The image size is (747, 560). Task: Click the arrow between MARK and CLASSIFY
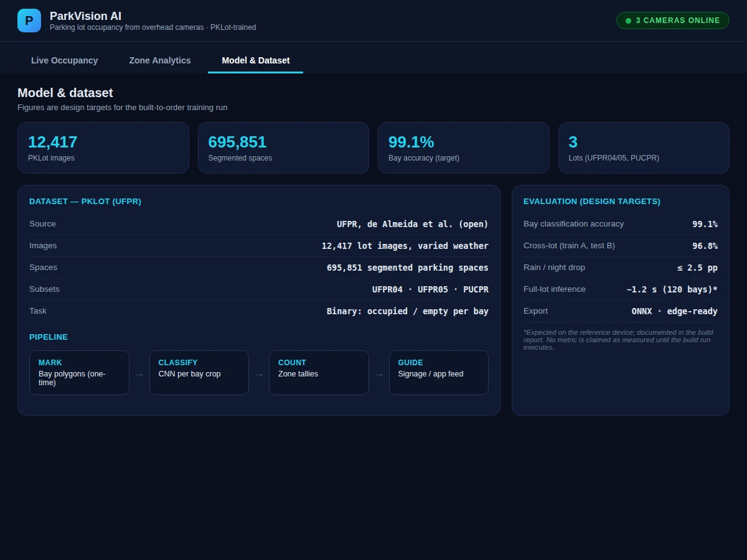tap(139, 375)
